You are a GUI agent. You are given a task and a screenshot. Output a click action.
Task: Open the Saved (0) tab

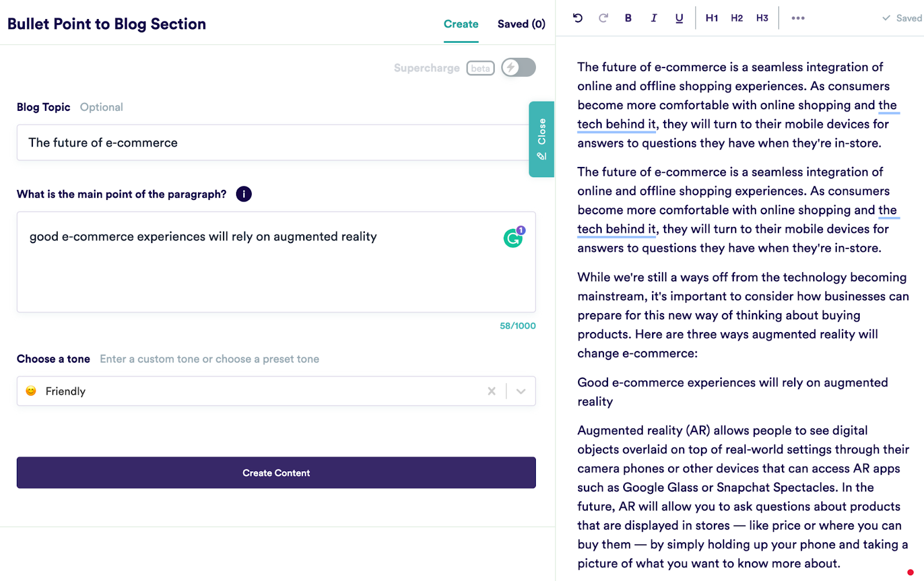click(521, 24)
